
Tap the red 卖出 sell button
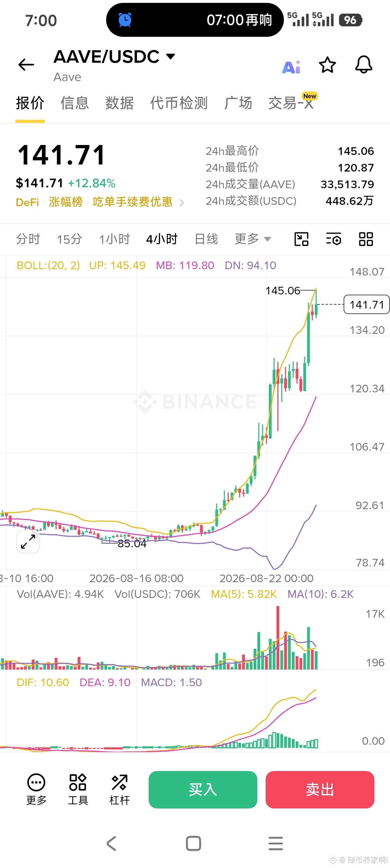pyautogui.click(x=320, y=790)
